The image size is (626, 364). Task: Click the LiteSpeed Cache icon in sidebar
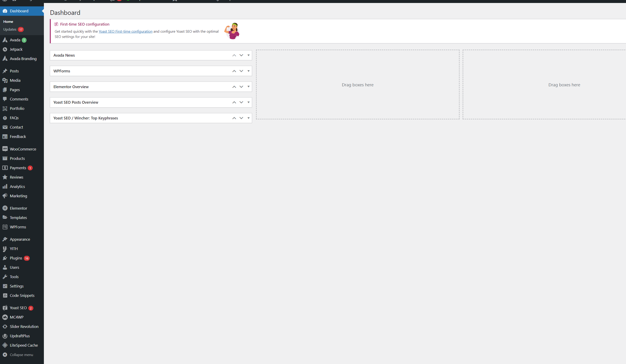click(x=5, y=345)
